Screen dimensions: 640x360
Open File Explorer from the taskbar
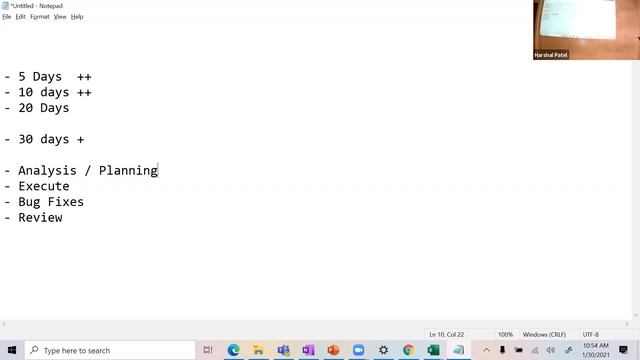(x=258, y=350)
